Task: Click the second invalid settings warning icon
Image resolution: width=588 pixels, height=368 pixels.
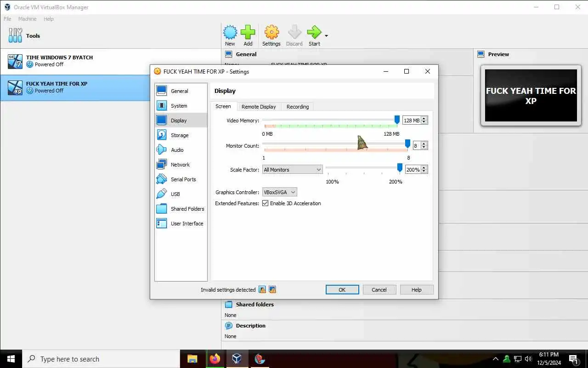Action: (x=272, y=290)
